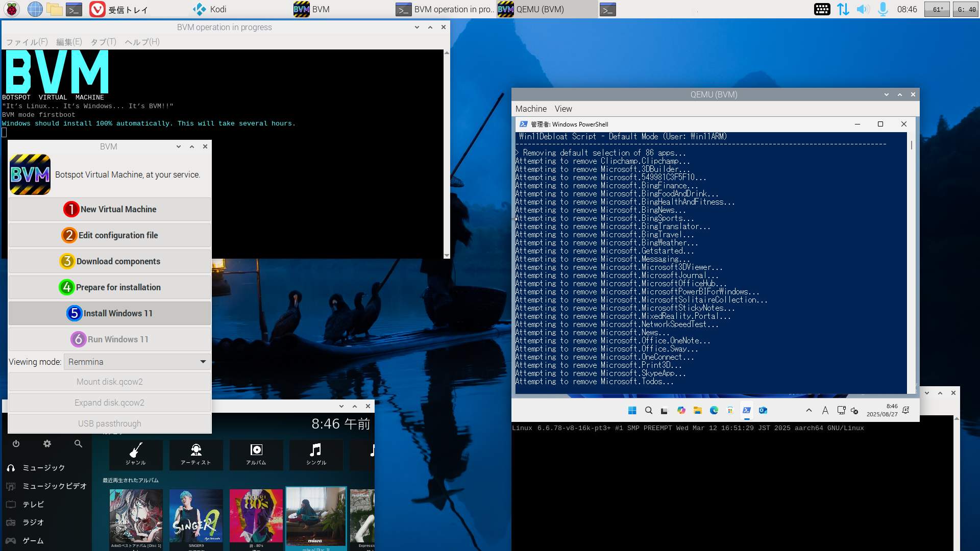Open ファイル(F) menu in terminal
Image resolution: width=980 pixels, height=551 pixels.
27,42
